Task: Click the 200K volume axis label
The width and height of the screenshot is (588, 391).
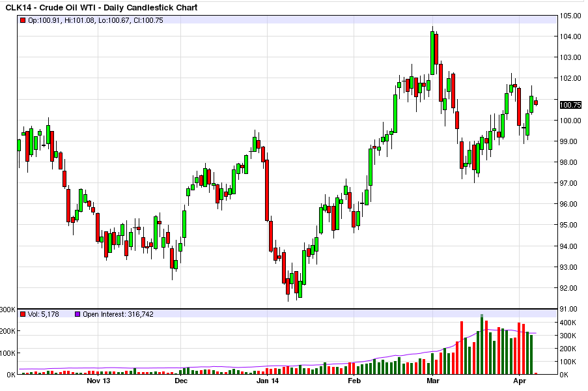Action: pyautogui.click(x=8, y=331)
